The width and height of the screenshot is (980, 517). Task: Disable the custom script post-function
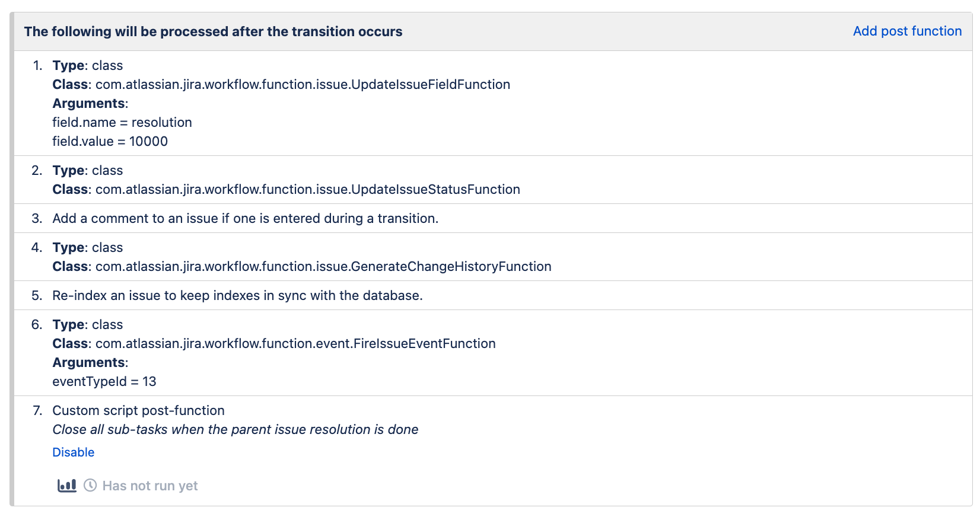(x=73, y=452)
